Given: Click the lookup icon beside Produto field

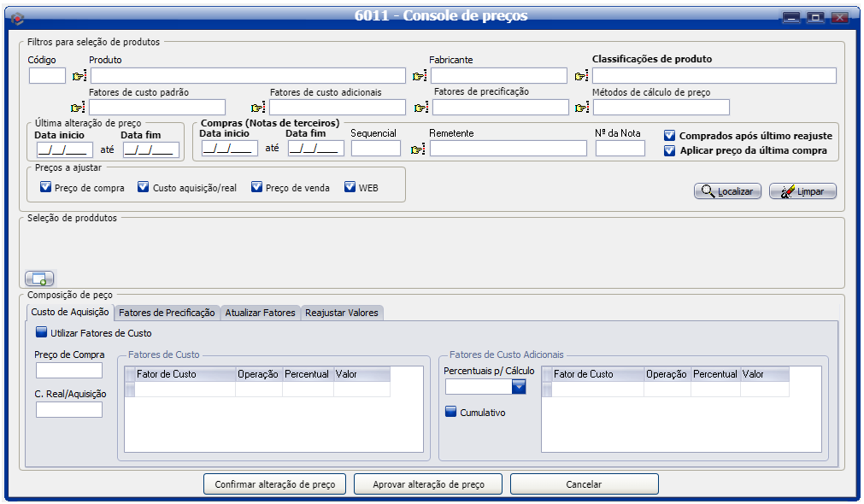Looking at the screenshot, I should point(79,76).
